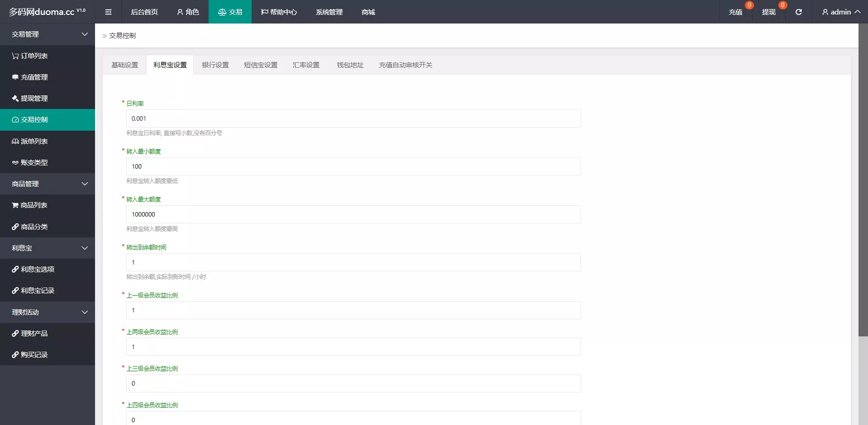This screenshot has height=425, width=868.
Task: Switch to the 银行设置 tab
Action: pos(215,65)
